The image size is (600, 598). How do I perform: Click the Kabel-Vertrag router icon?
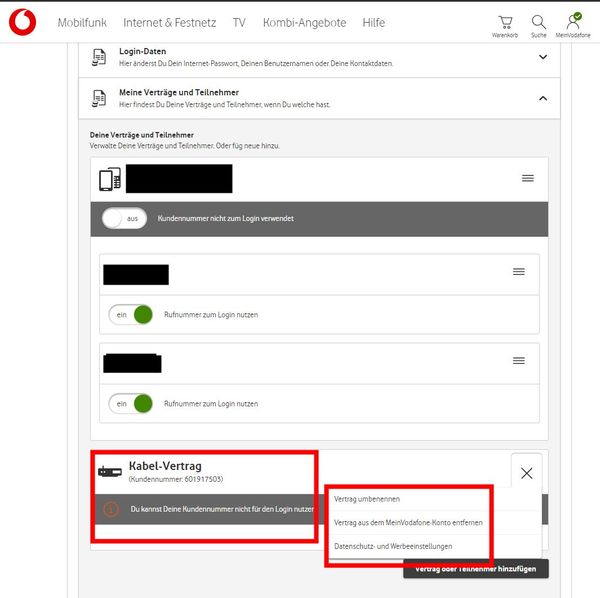click(x=110, y=472)
